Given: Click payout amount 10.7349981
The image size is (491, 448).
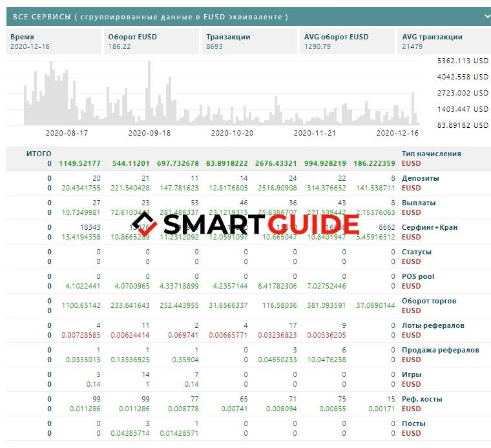Looking at the screenshot, I should click(x=81, y=213).
